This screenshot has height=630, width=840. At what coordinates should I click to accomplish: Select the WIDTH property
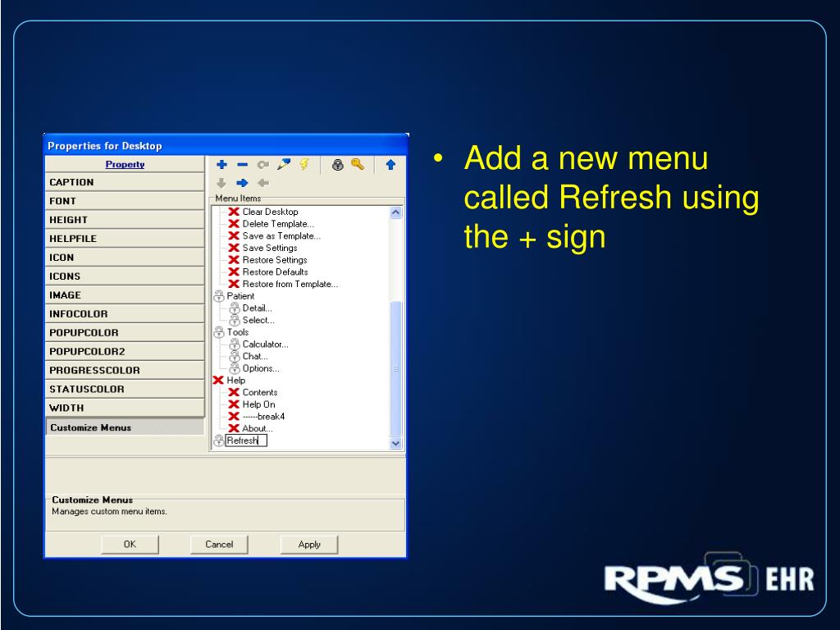(x=125, y=408)
